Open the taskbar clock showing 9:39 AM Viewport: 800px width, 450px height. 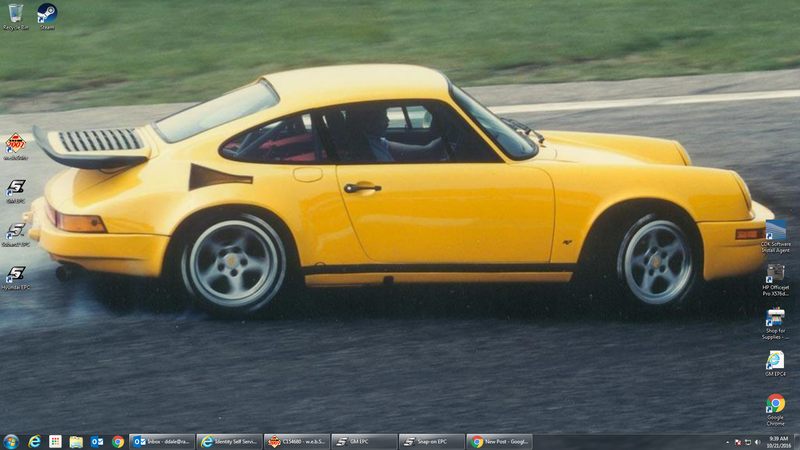click(779, 442)
